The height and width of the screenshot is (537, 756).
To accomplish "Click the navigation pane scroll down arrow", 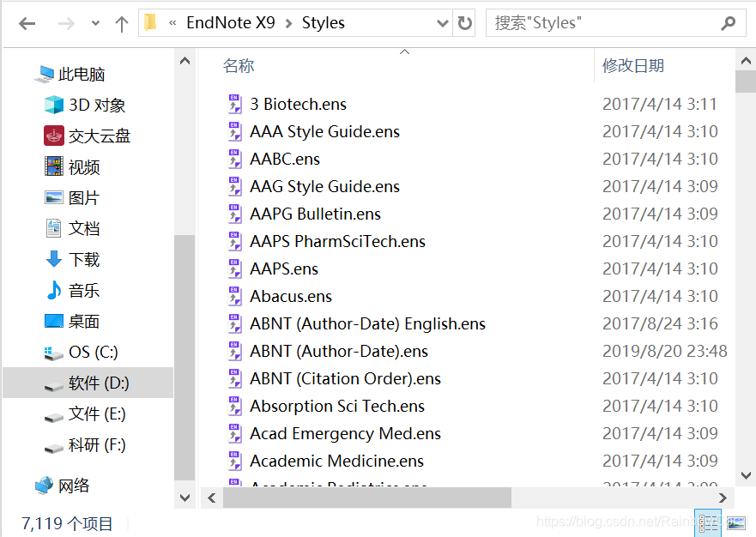I will (x=184, y=498).
